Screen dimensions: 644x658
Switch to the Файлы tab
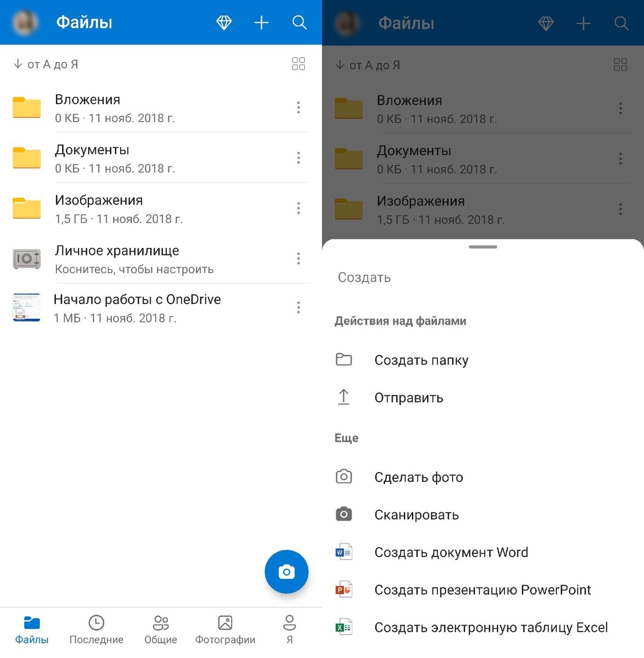coord(32,630)
